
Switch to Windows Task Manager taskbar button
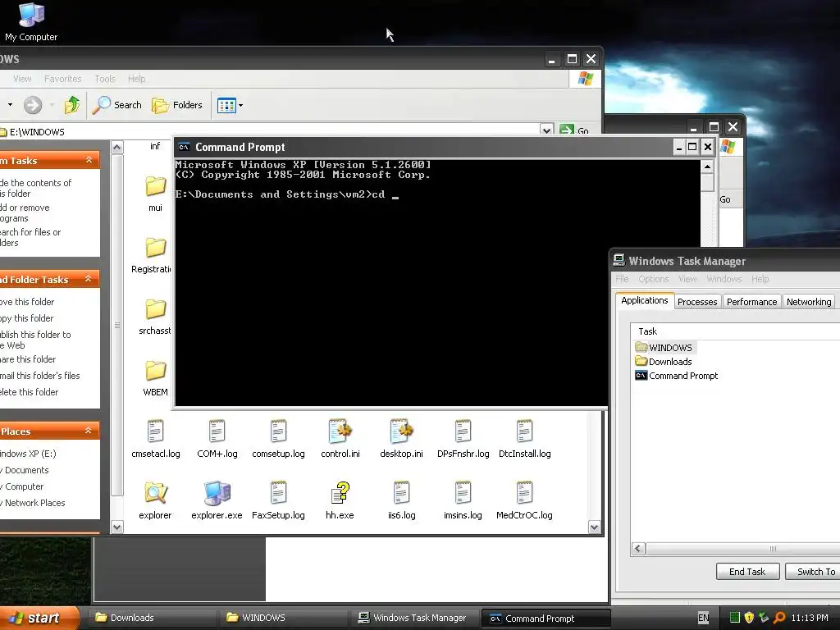416,618
